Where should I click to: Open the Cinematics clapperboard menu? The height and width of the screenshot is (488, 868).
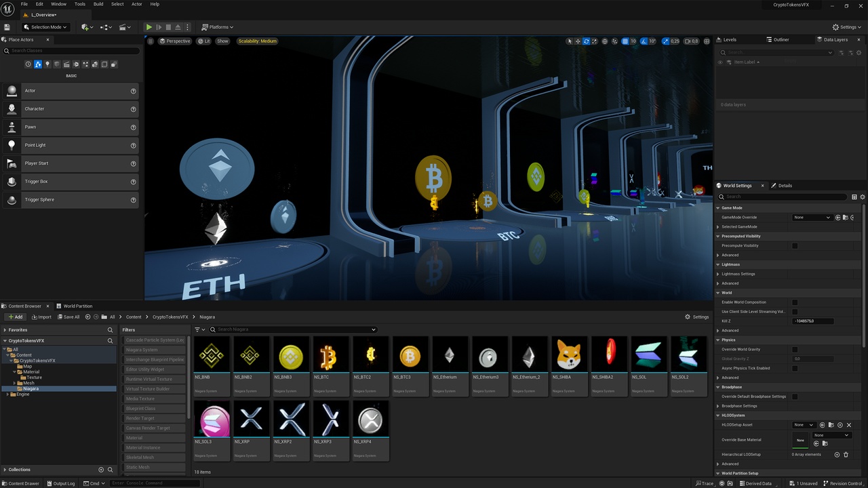[x=125, y=27]
